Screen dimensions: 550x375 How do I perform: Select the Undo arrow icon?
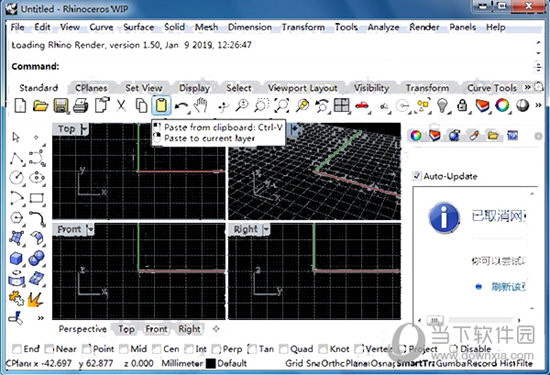click(x=181, y=106)
